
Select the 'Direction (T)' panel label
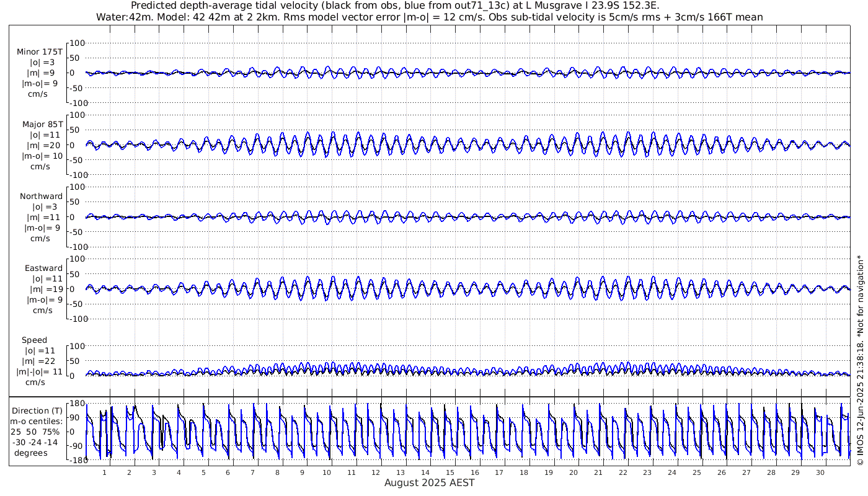[38, 410]
